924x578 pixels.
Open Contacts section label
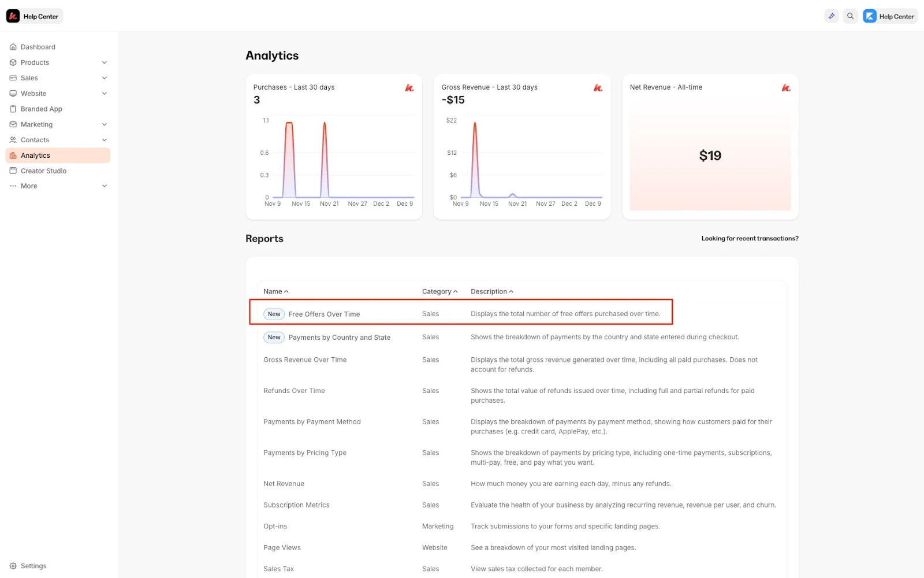click(35, 140)
